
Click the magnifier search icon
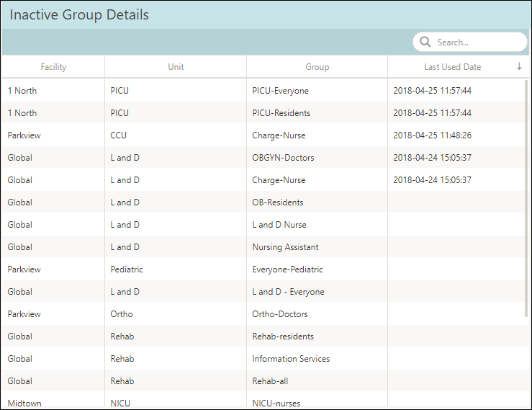pyautogui.click(x=425, y=42)
